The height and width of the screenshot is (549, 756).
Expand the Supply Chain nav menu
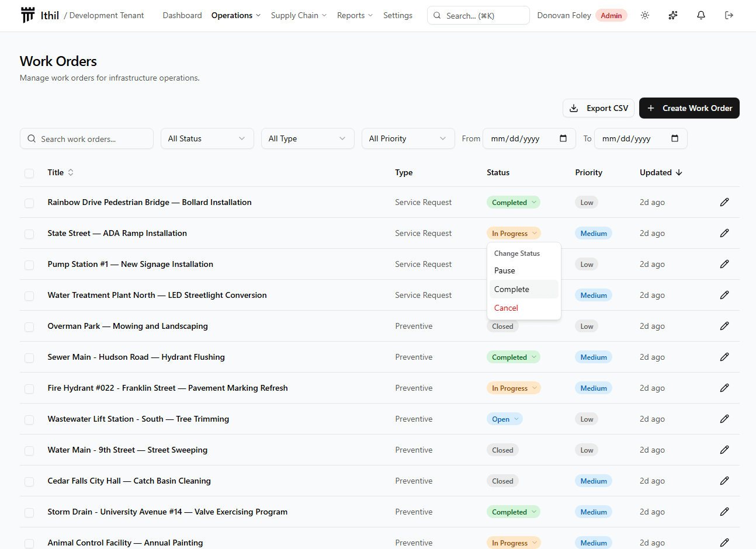299,15
